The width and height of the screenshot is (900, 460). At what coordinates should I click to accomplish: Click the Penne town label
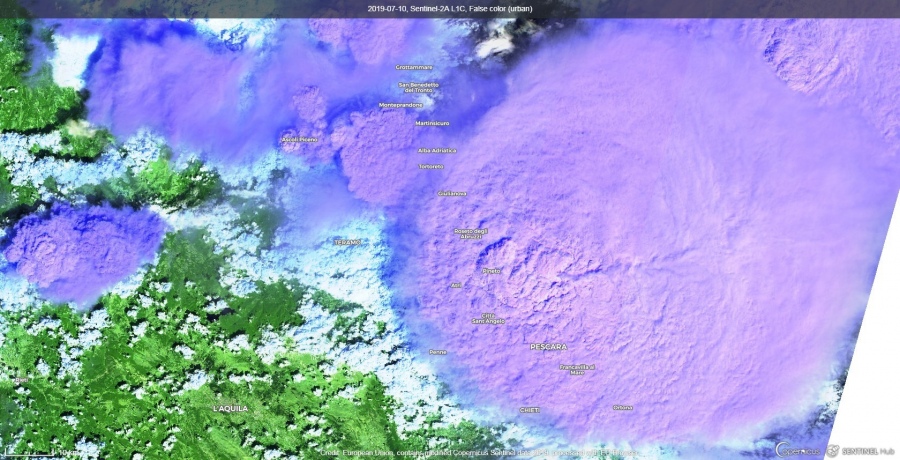[437, 352]
